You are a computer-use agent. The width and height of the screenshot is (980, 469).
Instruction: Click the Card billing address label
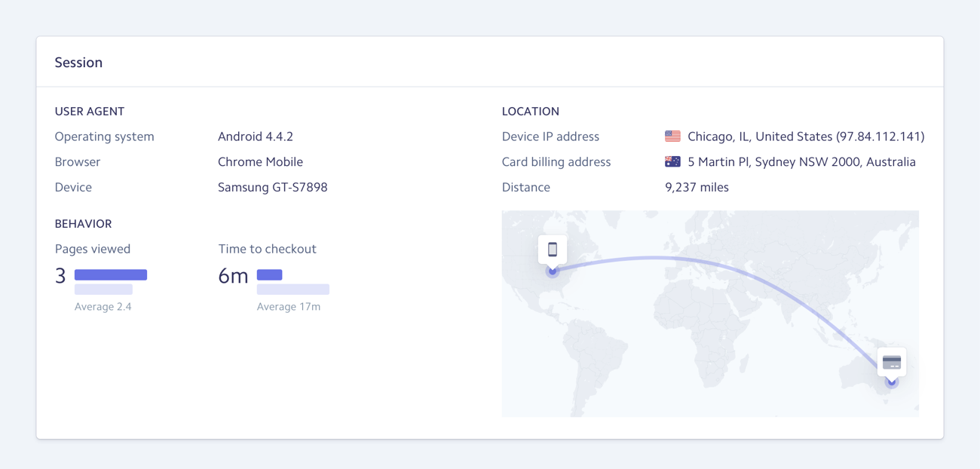[556, 162]
